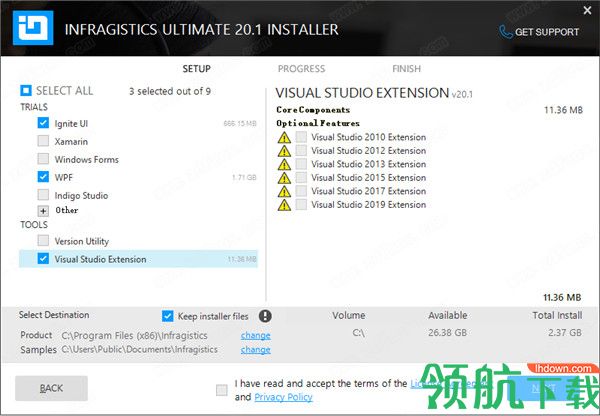This screenshot has width=600, height=416.
Task: Click warning icon beside Visual Studio 2013 Extension
Action: pyautogui.click(x=284, y=165)
